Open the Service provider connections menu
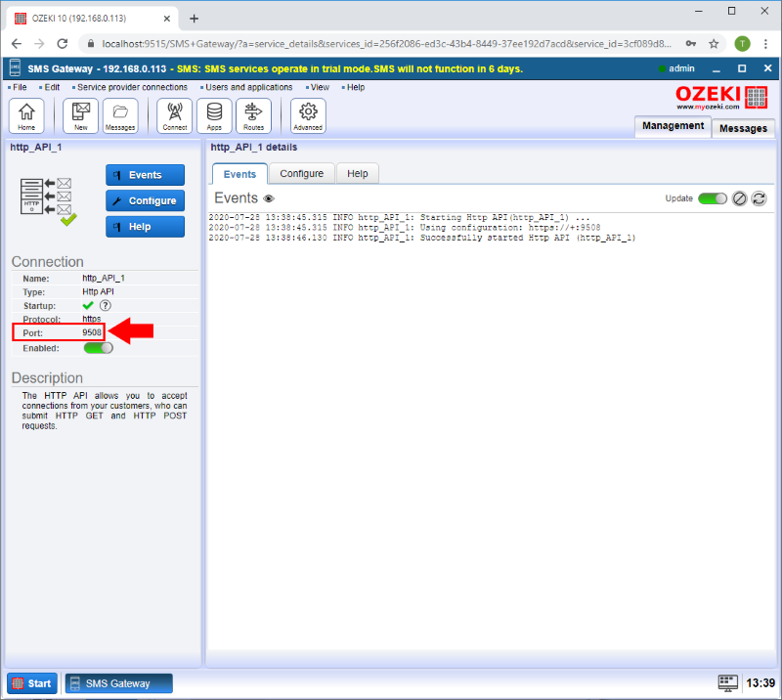Screen dimensions: 782x700 130,87
